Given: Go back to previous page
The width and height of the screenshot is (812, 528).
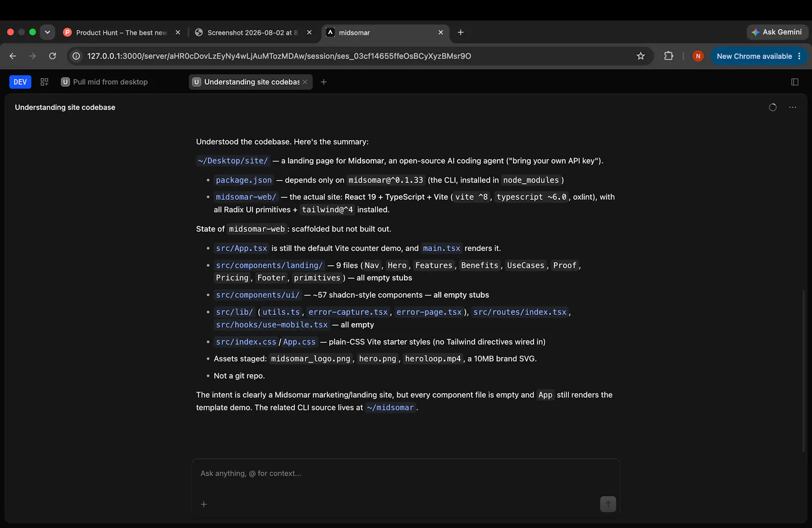Looking at the screenshot, I should coord(13,56).
